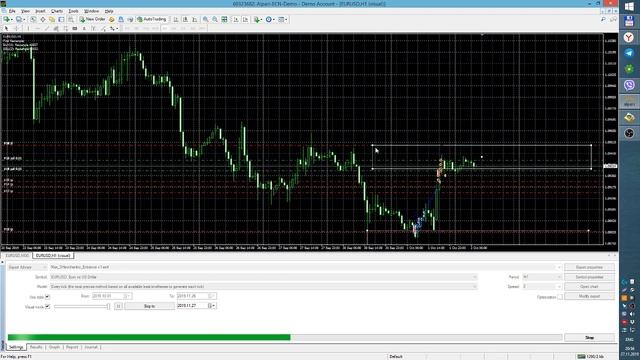Image resolution: width=640 pixels, height=360 pixels.
Task: Open the Profiles toolbar icon
Action: pos(19,19)
